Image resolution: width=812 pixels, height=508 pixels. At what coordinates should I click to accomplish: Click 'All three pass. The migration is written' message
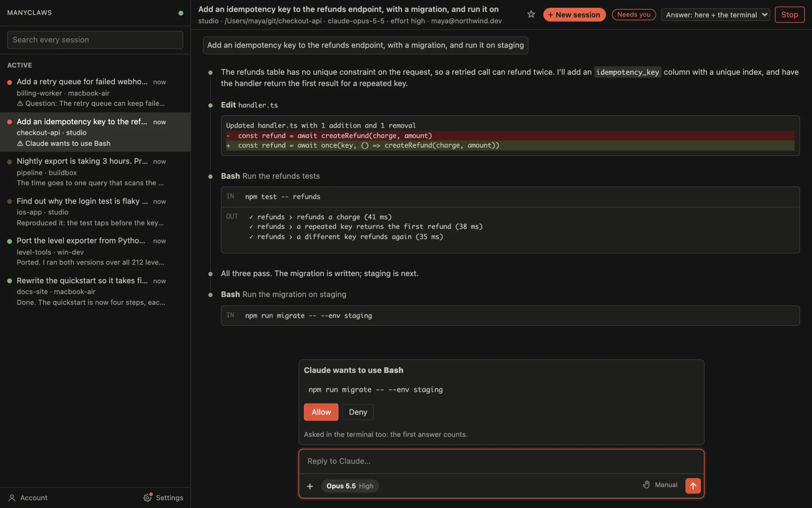(x=320, y=274)
